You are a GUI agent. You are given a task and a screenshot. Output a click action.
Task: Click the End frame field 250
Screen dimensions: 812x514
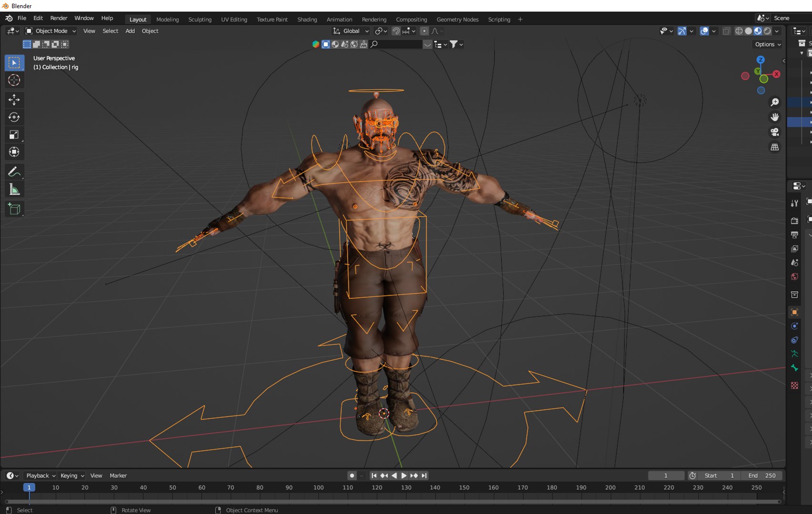point(762,475)
